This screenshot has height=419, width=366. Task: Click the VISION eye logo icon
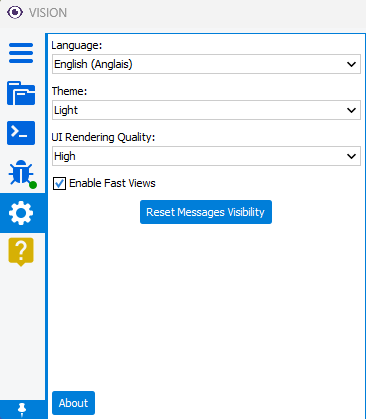point(15,13)
